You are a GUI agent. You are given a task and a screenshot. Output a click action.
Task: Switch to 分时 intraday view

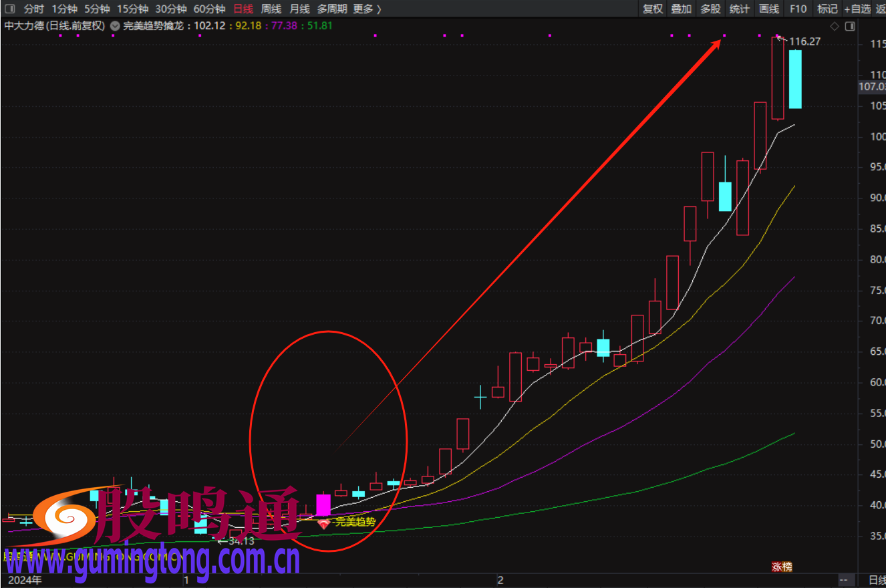(x=33, y=9)
